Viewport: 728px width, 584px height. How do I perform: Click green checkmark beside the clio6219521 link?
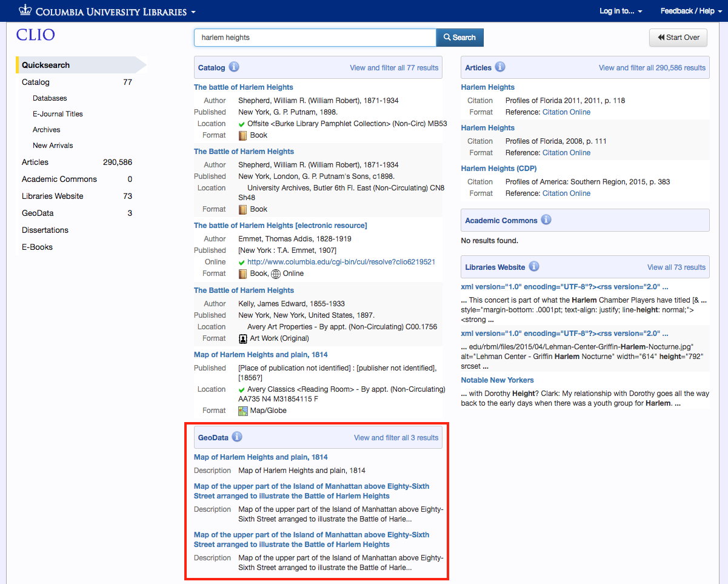coord(242,263)
